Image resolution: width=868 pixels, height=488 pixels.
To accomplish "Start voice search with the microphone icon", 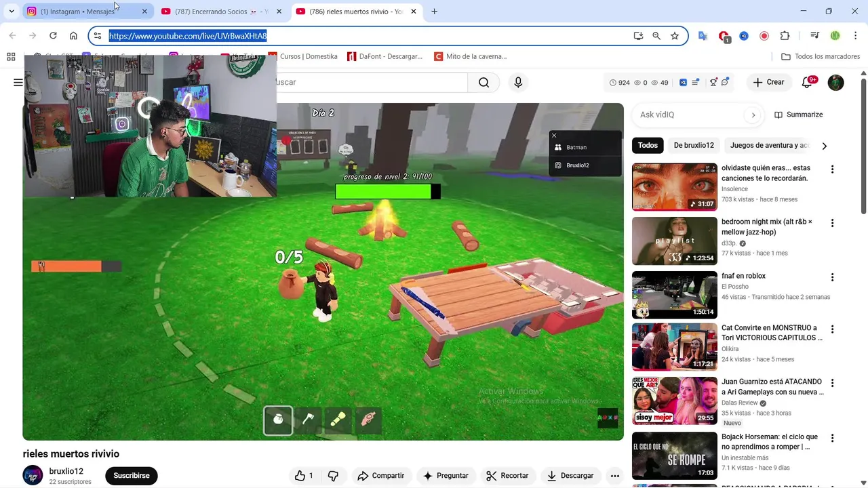I will 518,83.
